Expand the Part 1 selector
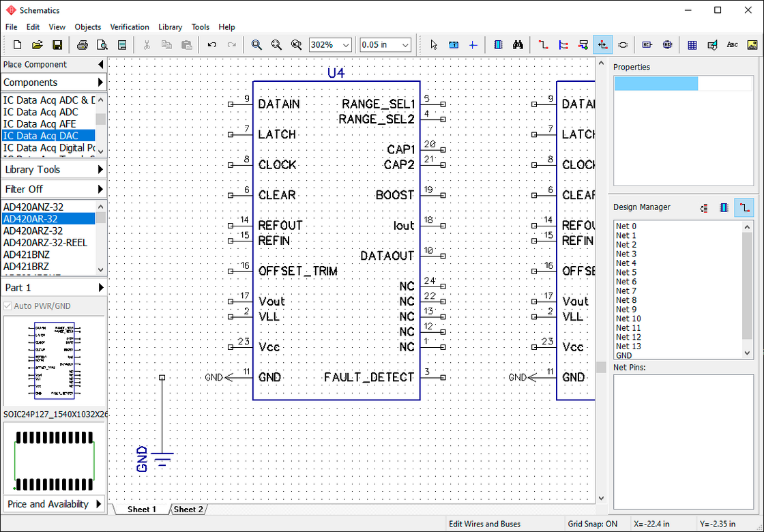764x532 pixels. pyautogui.click(x=54, y=287)
